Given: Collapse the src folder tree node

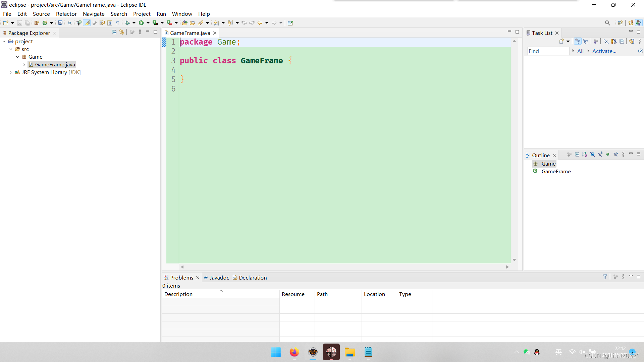Looking at the screenshot, I should click(11, 49).
